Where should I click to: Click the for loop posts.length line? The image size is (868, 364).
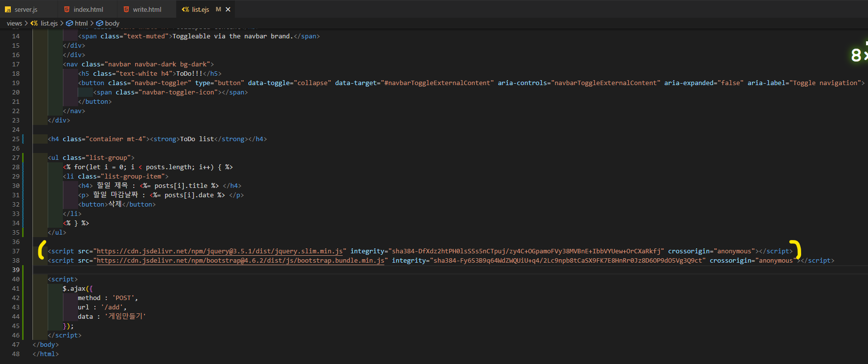coord(147,167)
